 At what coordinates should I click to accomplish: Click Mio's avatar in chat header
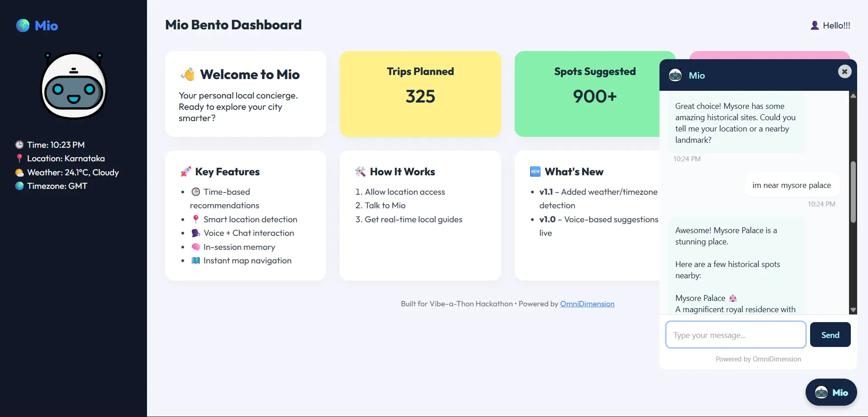tap(675, 75)
